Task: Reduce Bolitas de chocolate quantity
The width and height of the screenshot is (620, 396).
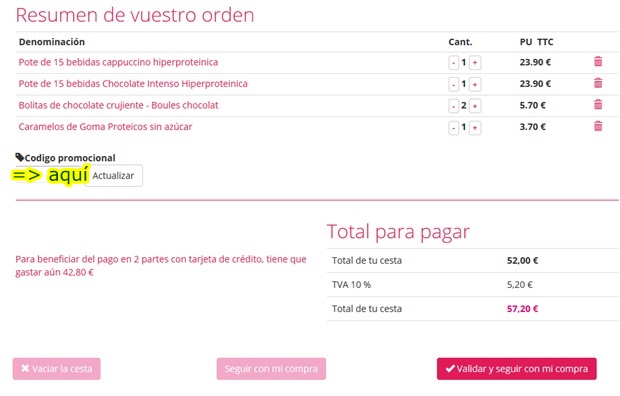Action: pyautogui.click(x=454, y=106)
